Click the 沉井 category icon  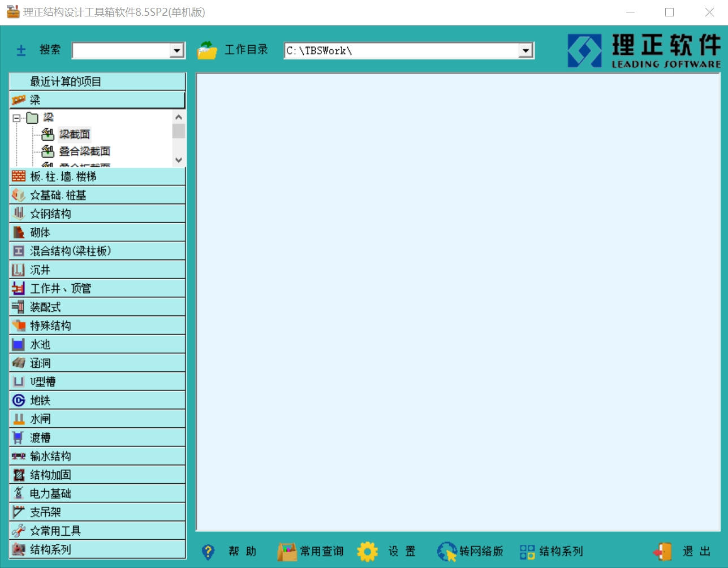(19, 270)
